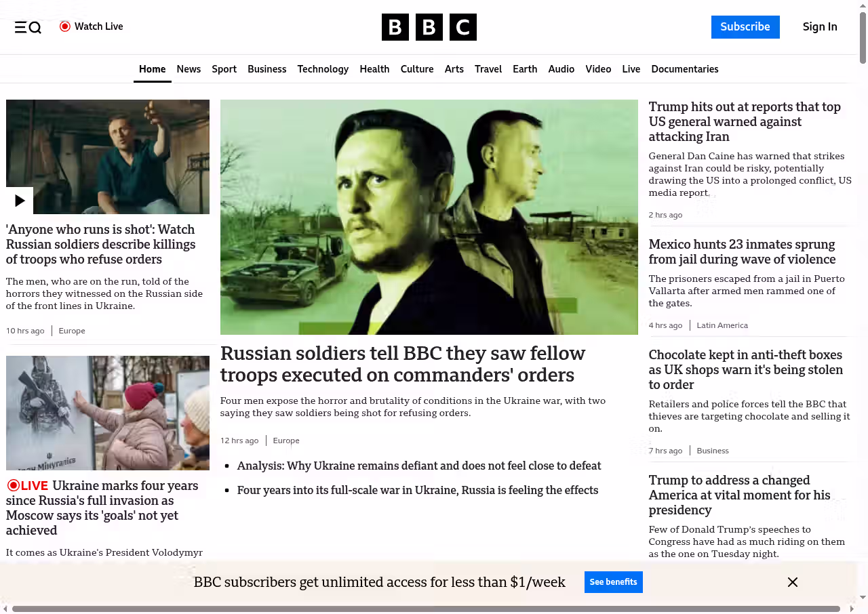Click the red LIVE indicator on Ukraine story
Screen dimensions: 868x614
(x=28, y=485)
